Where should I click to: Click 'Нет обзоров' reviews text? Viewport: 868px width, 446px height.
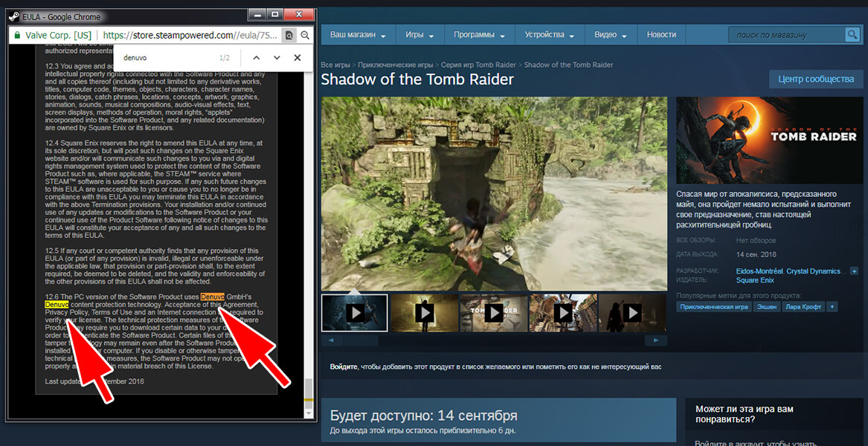pos(756,241)
